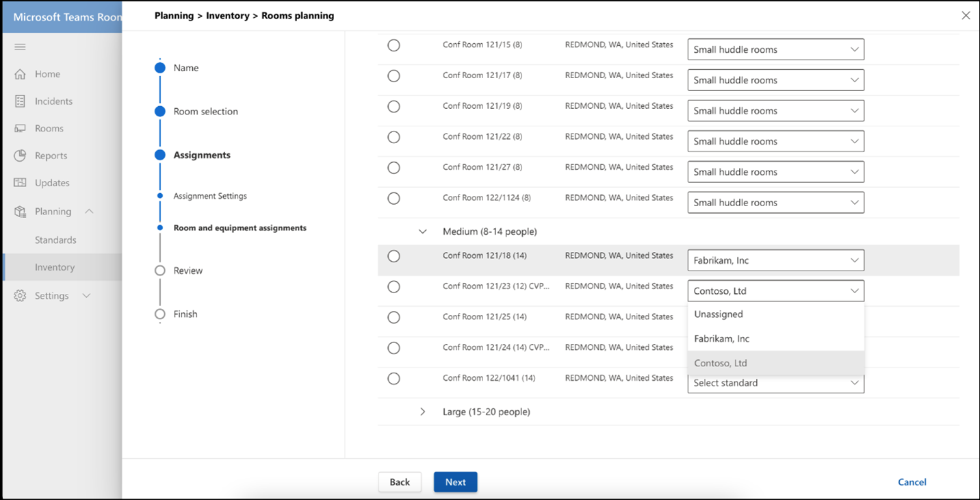This screenshot has height=500, width=980.
Task: Collapse the Medium (8-14 people) group
Action: 422,232
